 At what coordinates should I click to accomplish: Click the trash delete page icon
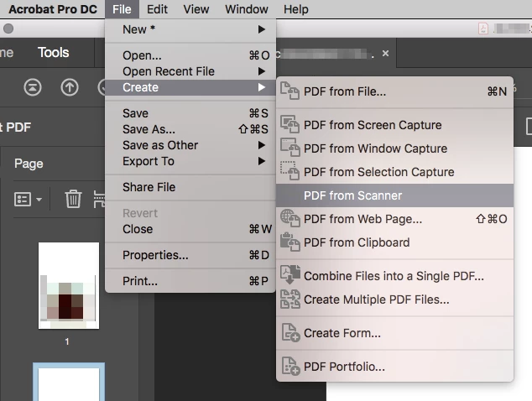click(73, 199)
